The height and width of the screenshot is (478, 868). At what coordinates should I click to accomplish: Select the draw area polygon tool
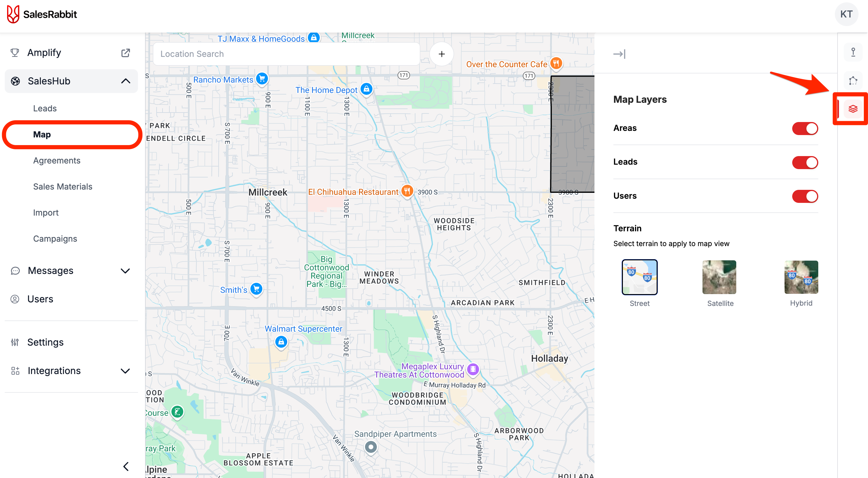(853, 81)
